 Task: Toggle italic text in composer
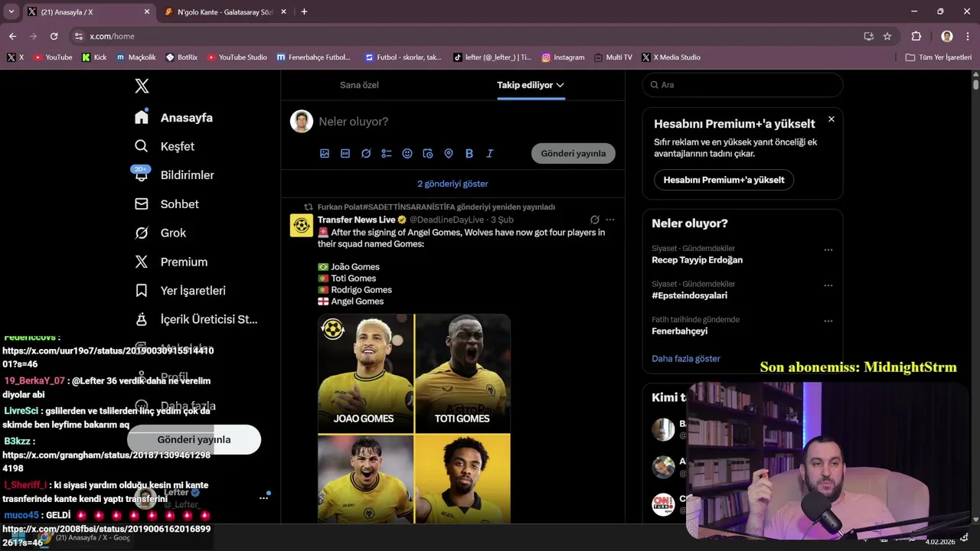pos(490,154)
